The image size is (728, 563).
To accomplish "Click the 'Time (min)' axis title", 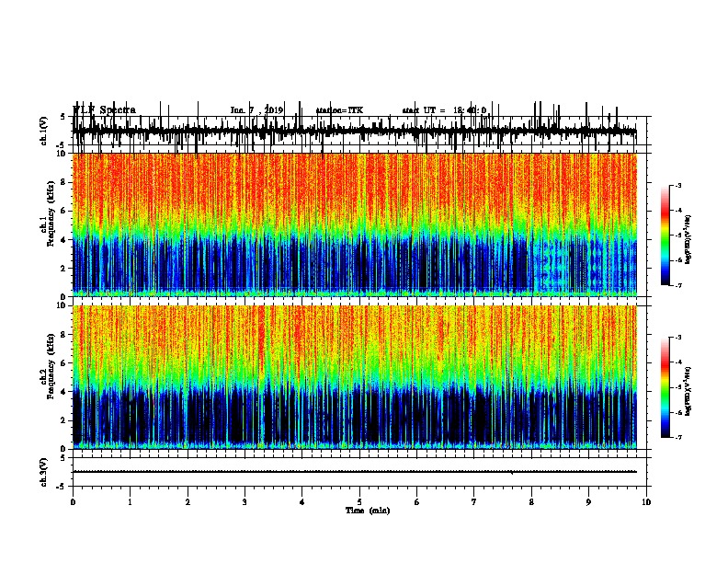I will 368,511.
